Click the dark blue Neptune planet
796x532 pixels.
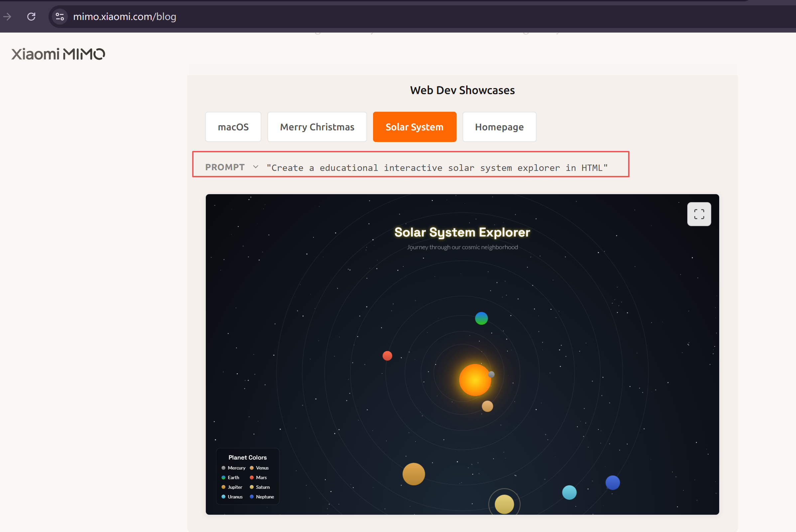[x=612, y=482]
